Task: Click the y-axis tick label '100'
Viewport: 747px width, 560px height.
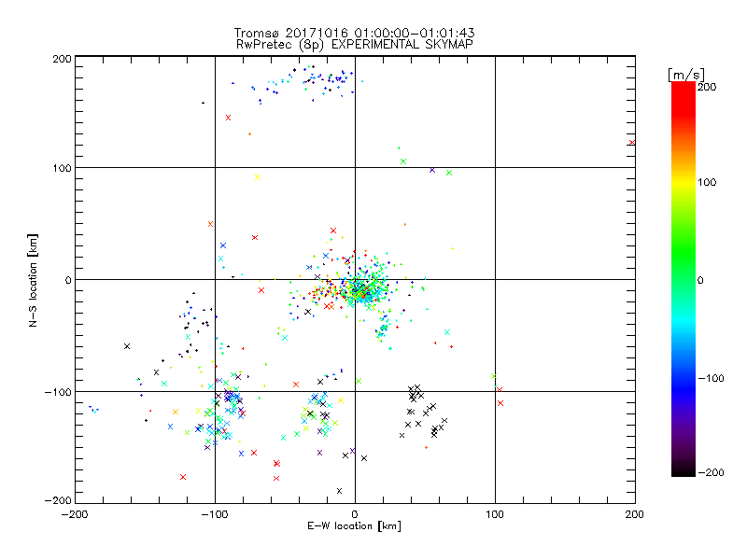Action: 62,169
